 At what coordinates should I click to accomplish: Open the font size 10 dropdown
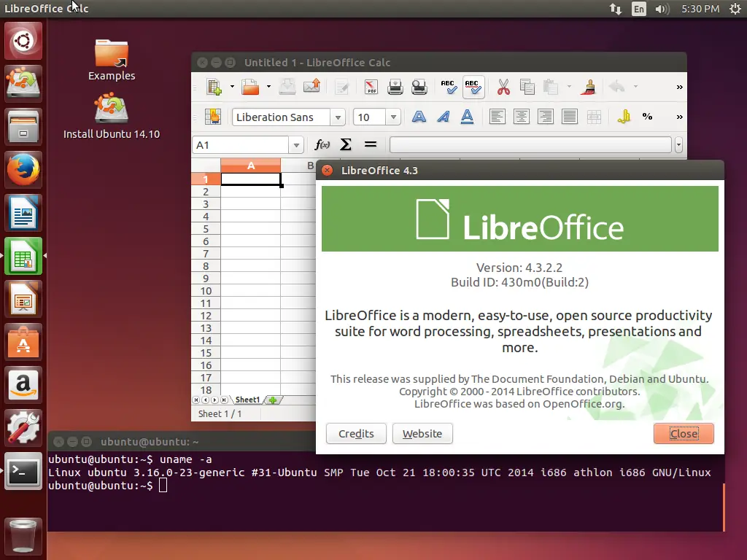(x=393, y=117)
